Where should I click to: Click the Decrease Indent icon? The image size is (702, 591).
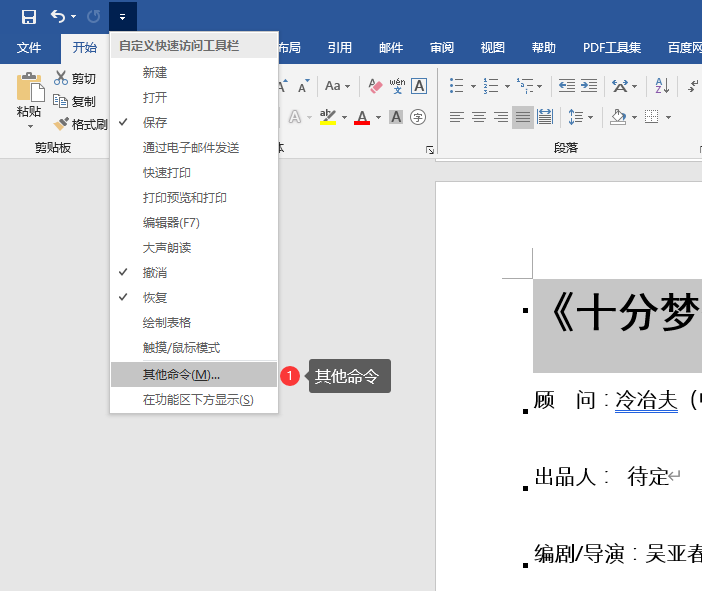[567, 85]
